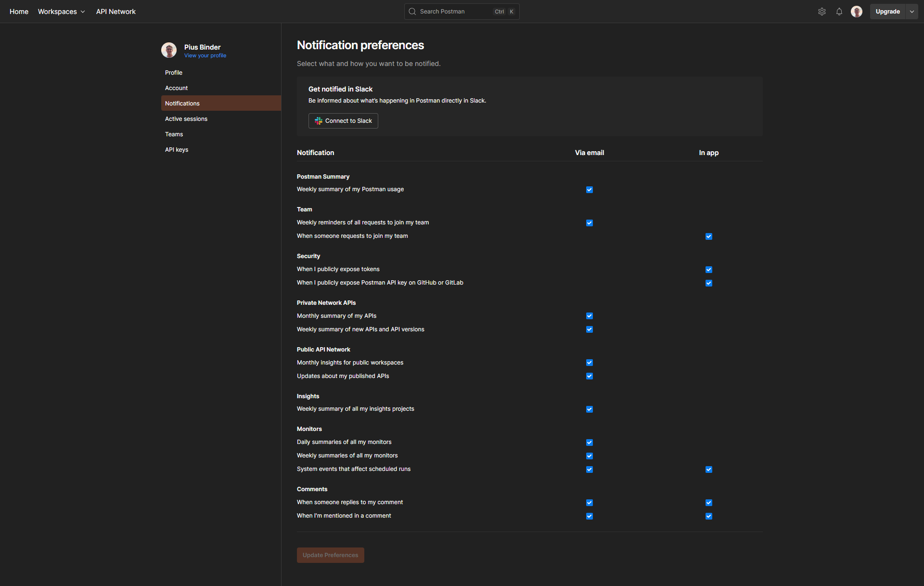Image resolution: width=924 pixels, height=586 pixels.
Task: Open the Upgrade dropdown arrow
Action: [912, 12]
